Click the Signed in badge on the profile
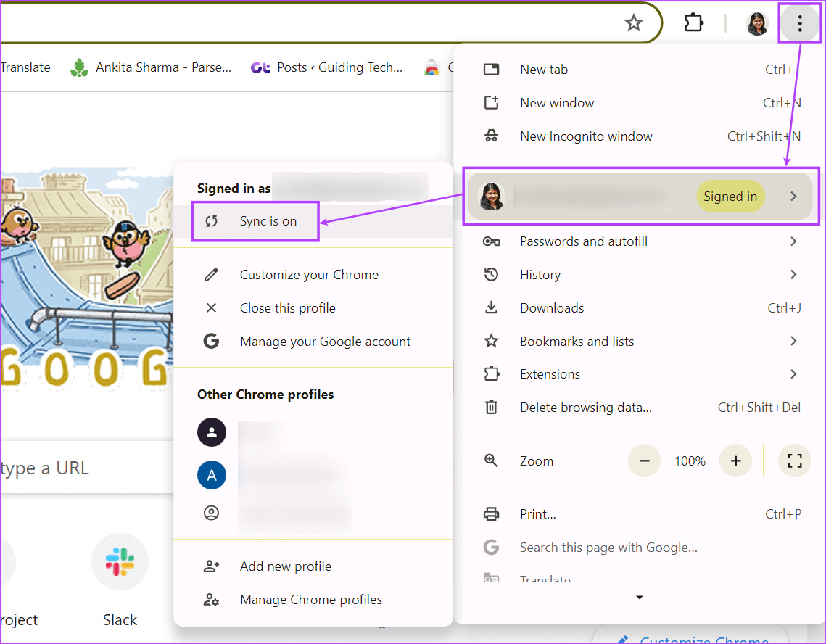This screenshot has width=826, height=644. 730,196
